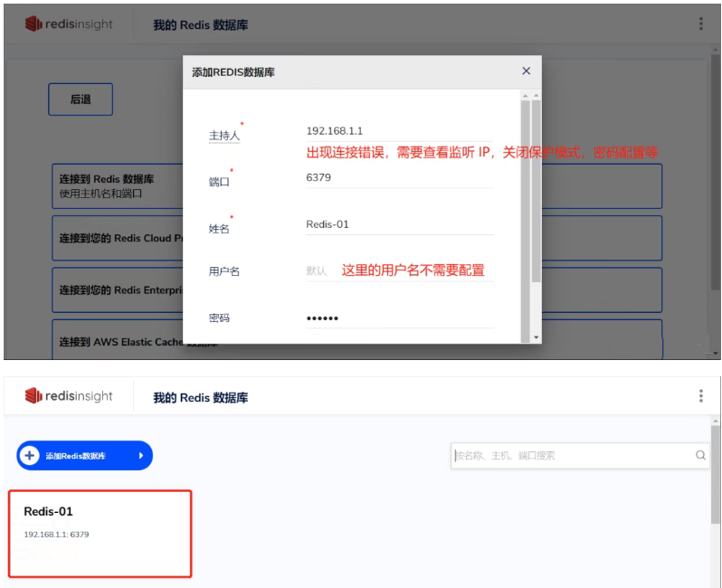Click the dialog's outer scrollbar thumb
This screenshot has width=722, height=588.
click(x=536, y=191)
